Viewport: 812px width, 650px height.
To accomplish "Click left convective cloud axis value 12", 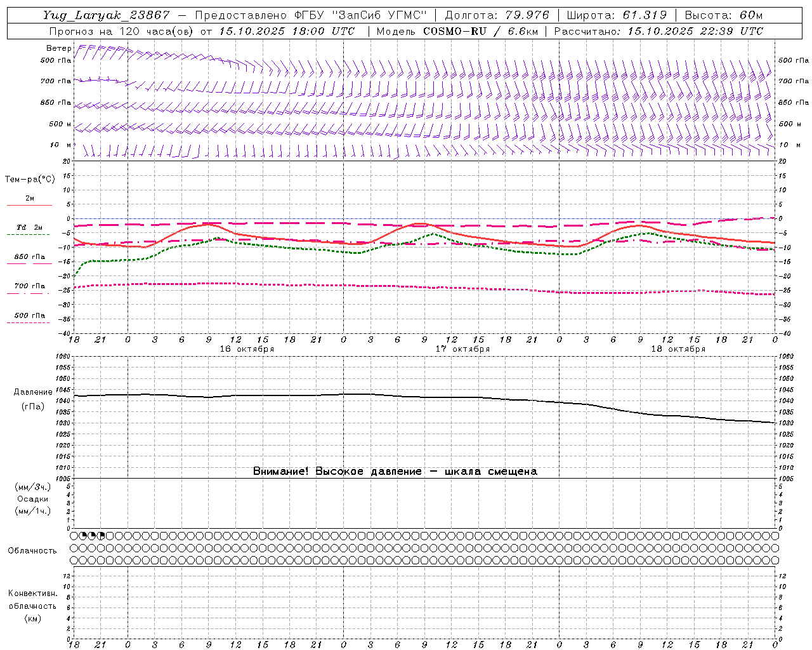I will pos(67,576).
